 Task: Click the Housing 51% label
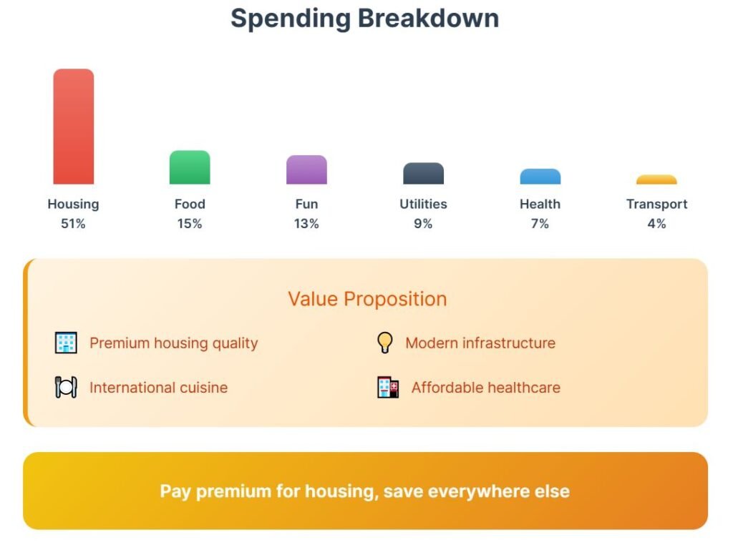tap(74, 213)
